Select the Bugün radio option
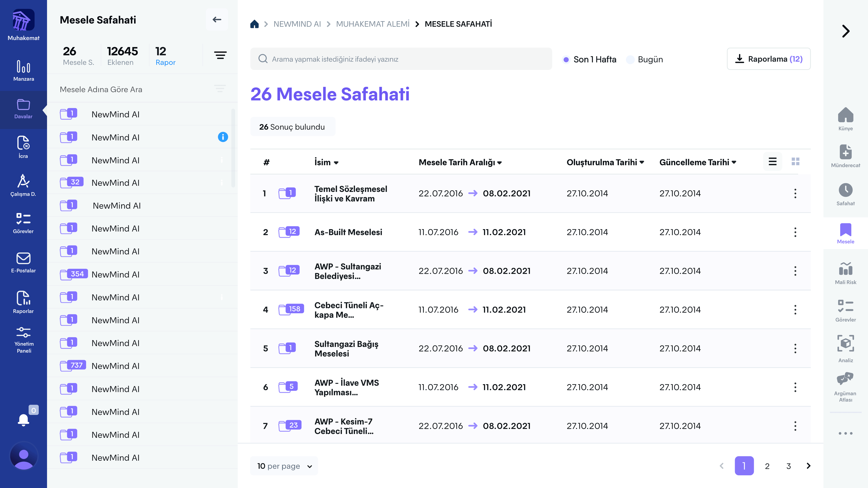Screen dimensions: 868x488 [630, 59]
